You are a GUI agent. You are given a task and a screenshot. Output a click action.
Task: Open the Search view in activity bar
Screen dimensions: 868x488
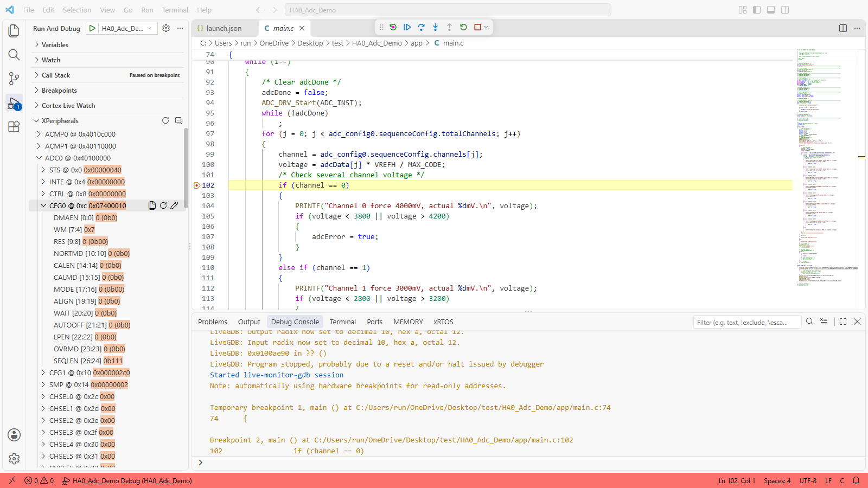(14, 55)
